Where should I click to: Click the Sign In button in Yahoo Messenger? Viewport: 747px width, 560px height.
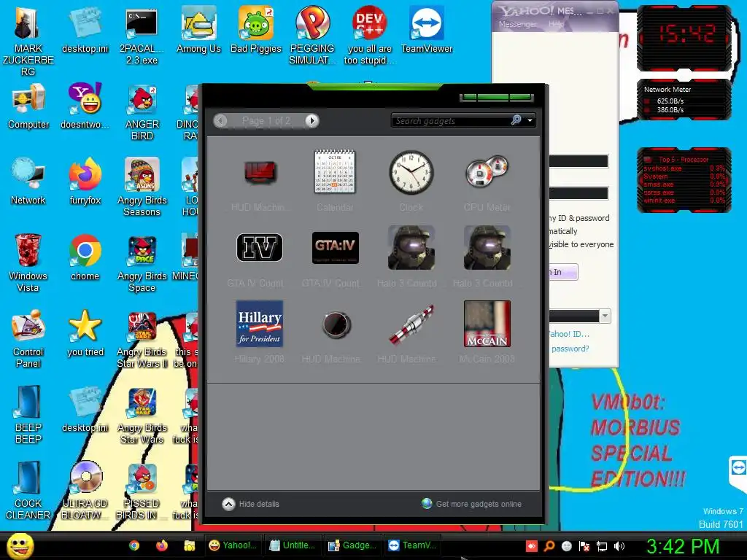563,272
